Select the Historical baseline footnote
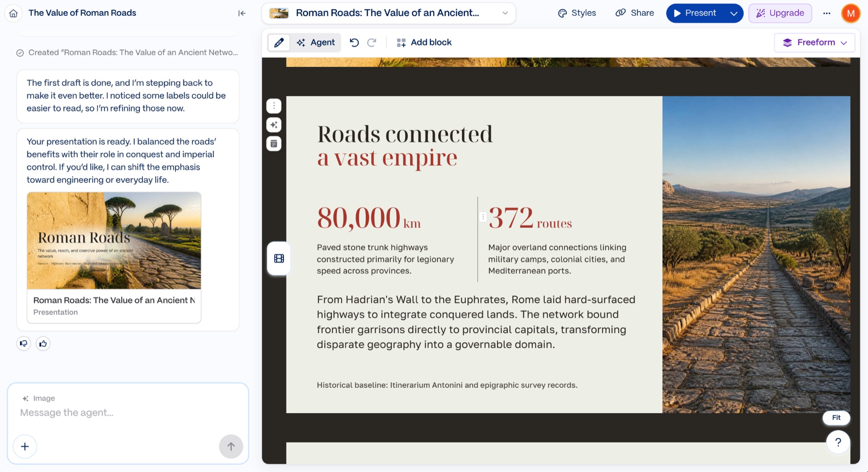 click(447, 385)
